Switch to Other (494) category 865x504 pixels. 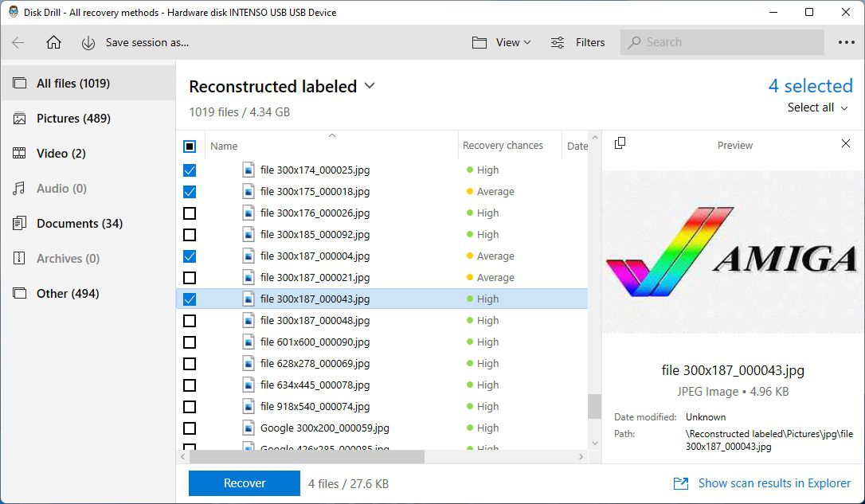coord(88,293)
